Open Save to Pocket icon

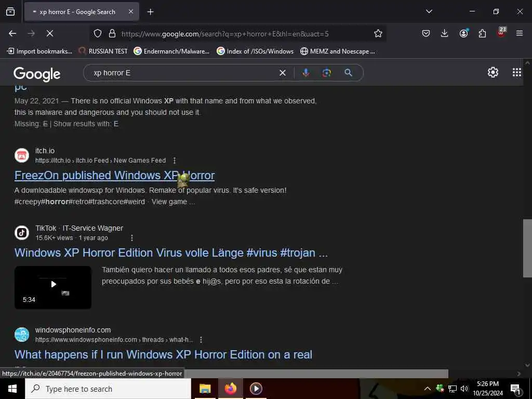[x=426, y=33]
